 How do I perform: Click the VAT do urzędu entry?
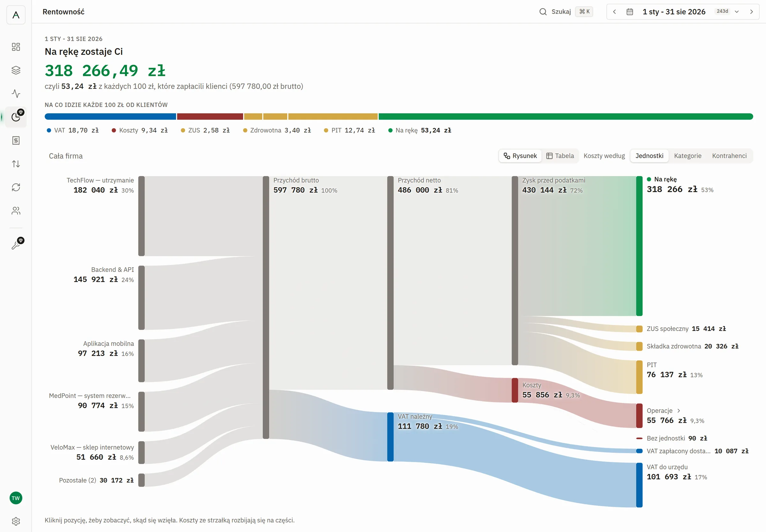677,472
